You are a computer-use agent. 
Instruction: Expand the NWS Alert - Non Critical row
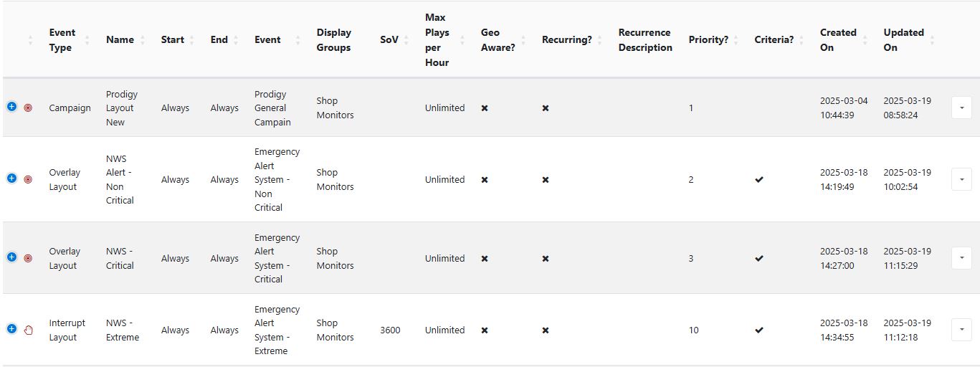11,178
